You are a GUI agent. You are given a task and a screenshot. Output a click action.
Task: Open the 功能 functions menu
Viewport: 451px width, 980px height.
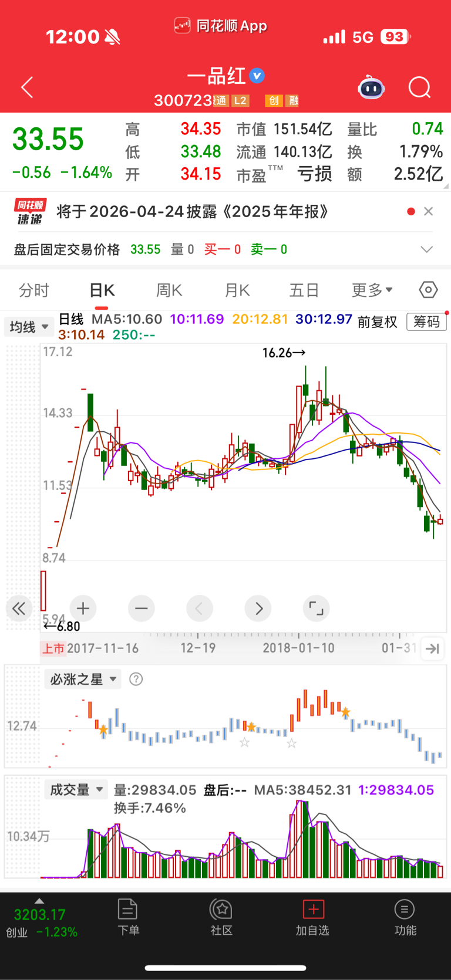405,917
